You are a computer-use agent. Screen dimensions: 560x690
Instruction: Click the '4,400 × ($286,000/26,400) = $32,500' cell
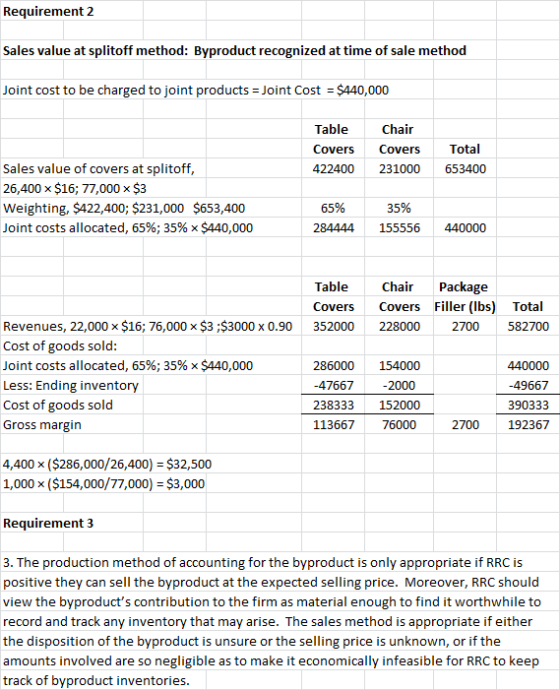coord(107,464)
